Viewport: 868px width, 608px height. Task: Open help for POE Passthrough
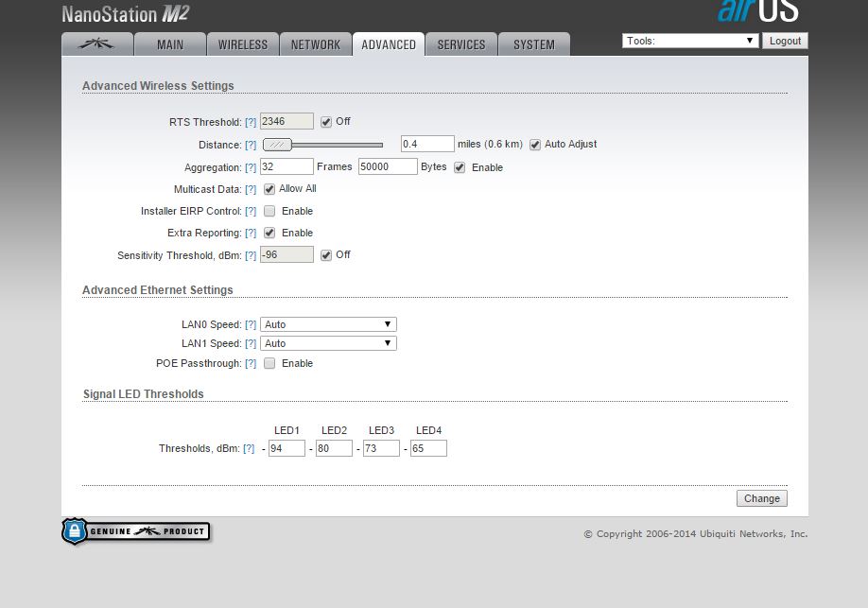coord(251,363)
